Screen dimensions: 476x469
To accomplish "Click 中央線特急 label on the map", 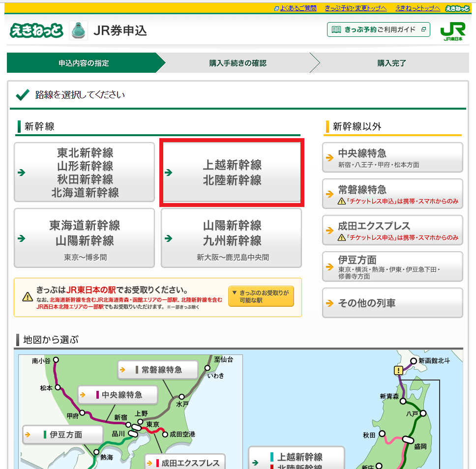I will [x=118, y=395].
